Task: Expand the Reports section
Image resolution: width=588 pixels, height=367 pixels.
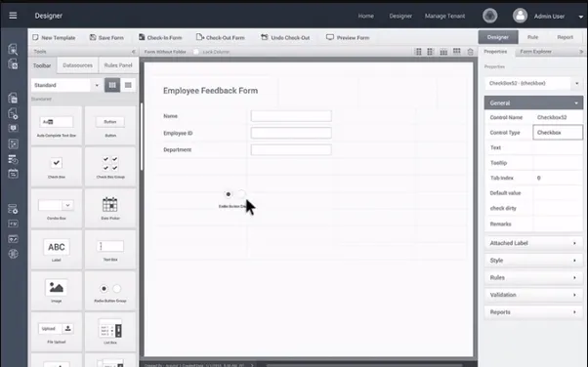Action: click(533, 312)
